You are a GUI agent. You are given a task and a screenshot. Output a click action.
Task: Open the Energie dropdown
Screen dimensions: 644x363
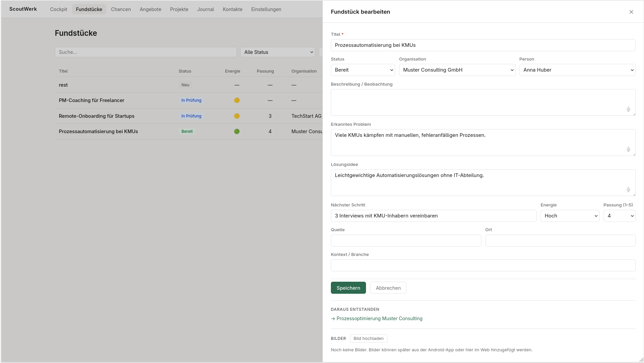tap(570, 216)
